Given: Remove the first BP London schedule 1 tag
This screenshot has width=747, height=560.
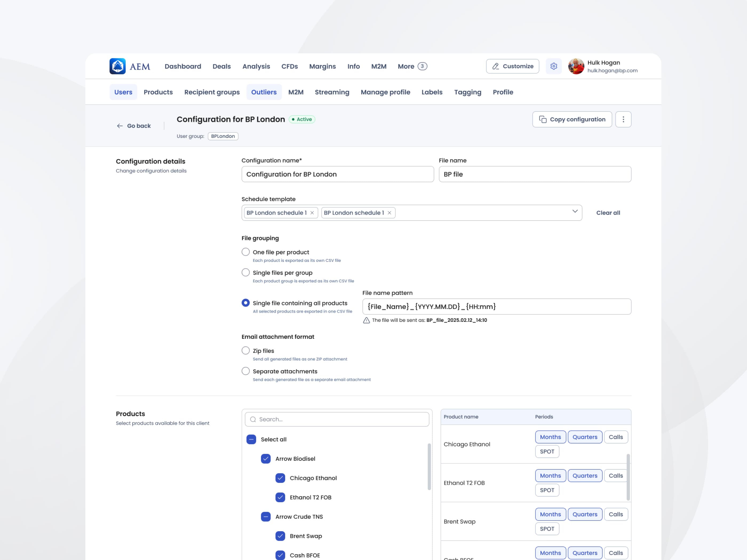Looking at the screenshot, I should (x=312, y=213).
